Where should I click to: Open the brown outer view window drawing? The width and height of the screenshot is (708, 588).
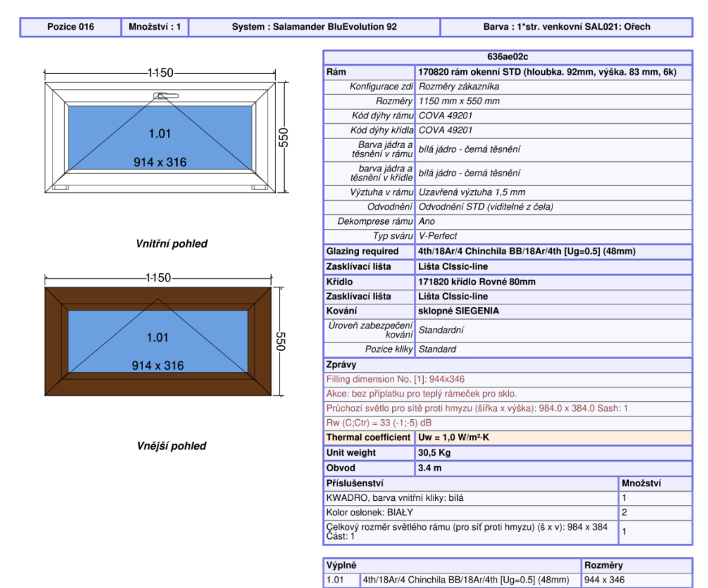tap(158, 342)
